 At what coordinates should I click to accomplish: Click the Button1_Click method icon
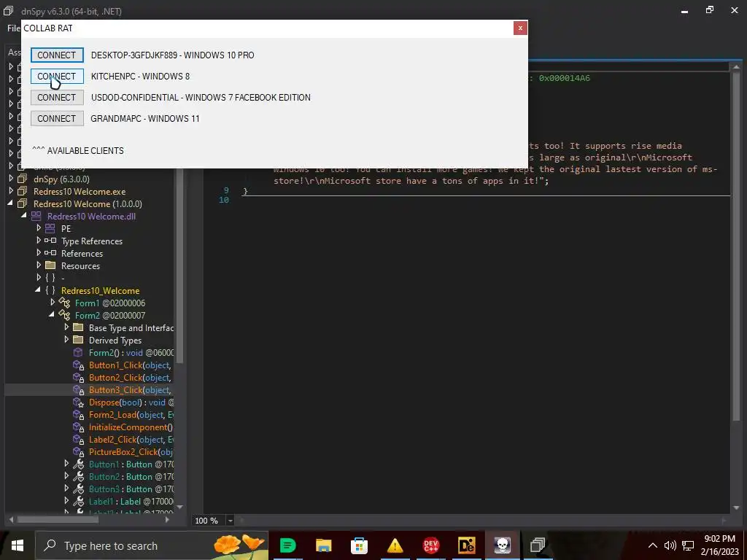click(x=79, y=365)
